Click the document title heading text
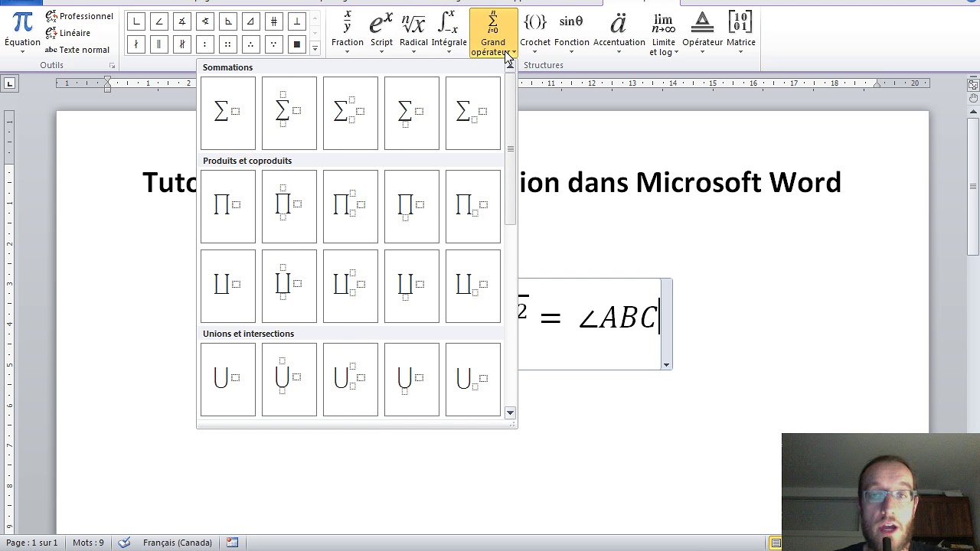This screenshot has height=551, width=980. [492, 182]
